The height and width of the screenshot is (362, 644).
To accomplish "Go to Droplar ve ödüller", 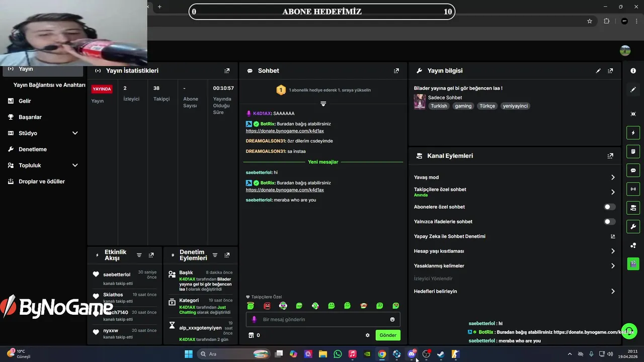I will coord(42,182).
